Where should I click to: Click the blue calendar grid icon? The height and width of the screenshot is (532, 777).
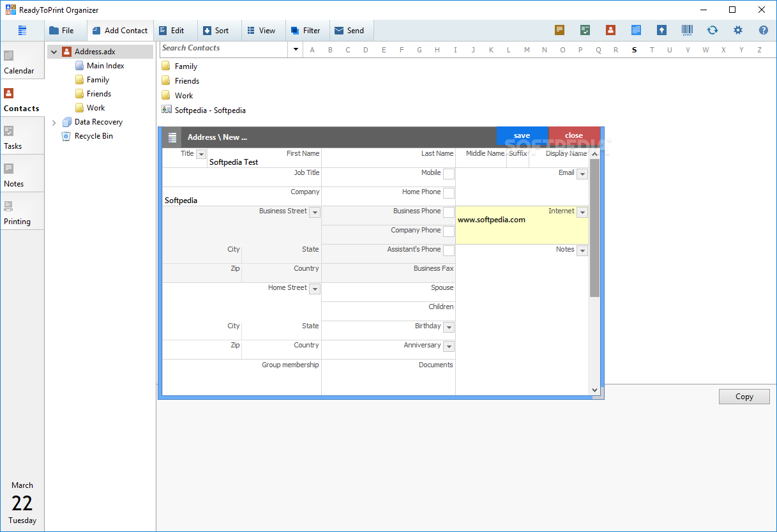pyautogui.click(x=636, y=30)
